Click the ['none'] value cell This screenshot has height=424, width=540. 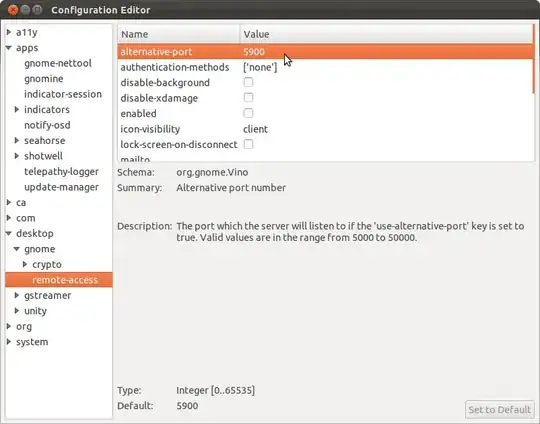coord(260,67)
